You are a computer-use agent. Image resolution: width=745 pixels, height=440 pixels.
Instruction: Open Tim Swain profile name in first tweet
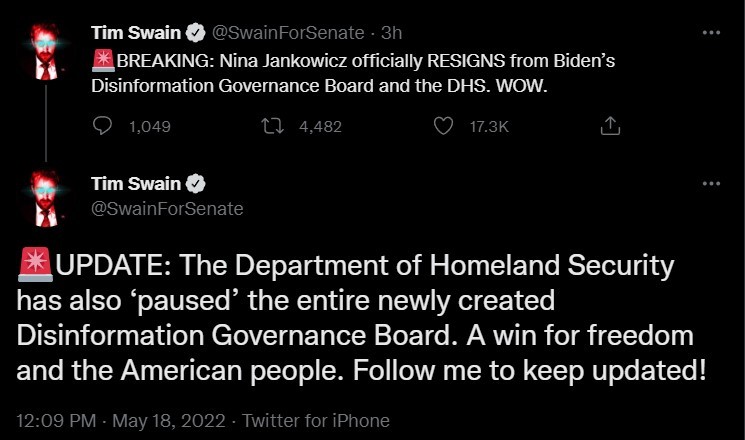[136, 33]
